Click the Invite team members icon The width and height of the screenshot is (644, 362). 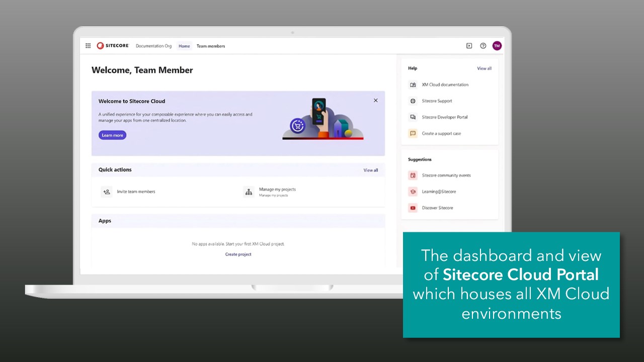coord(107,192)
